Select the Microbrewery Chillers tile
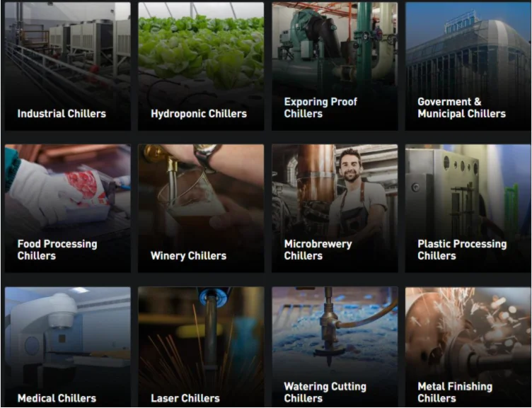Image resolution: width=532 pixels, height=408 pixels. [335, 208]
